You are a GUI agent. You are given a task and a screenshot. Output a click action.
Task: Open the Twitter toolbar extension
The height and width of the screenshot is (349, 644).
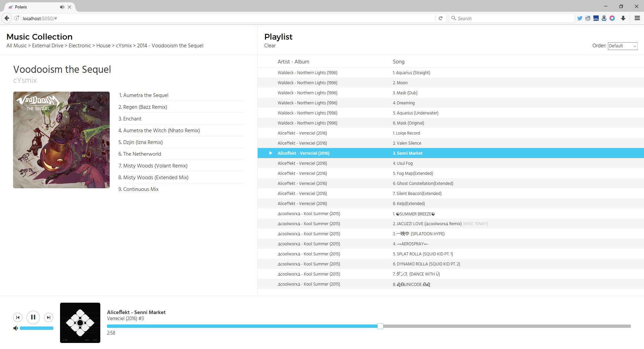coord(580,18)
